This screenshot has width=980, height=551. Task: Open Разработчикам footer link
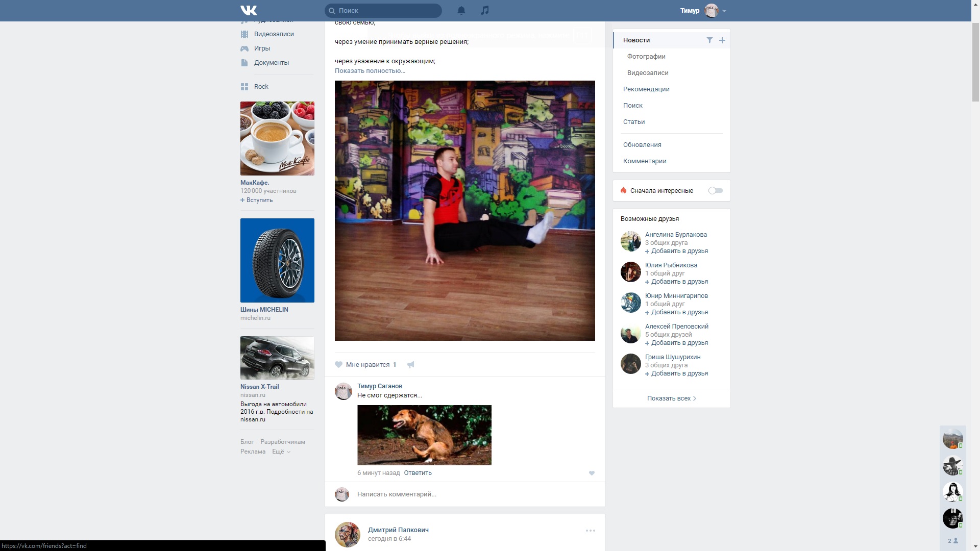(283, 442)
